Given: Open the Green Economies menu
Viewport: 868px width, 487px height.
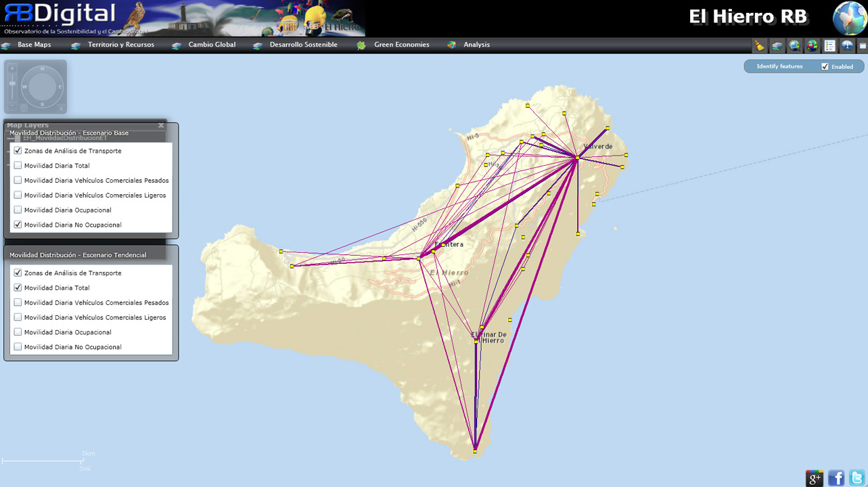Looking at the screenshot, I should click(402, 45).
